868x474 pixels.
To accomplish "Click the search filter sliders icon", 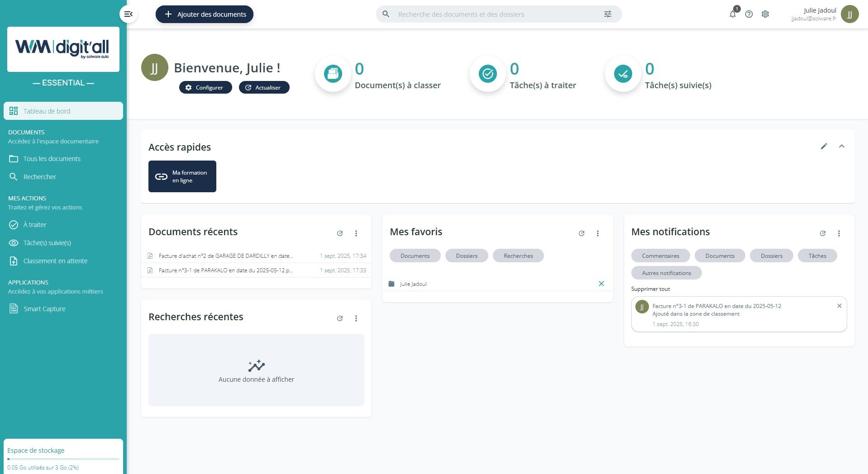I will 608,14.
